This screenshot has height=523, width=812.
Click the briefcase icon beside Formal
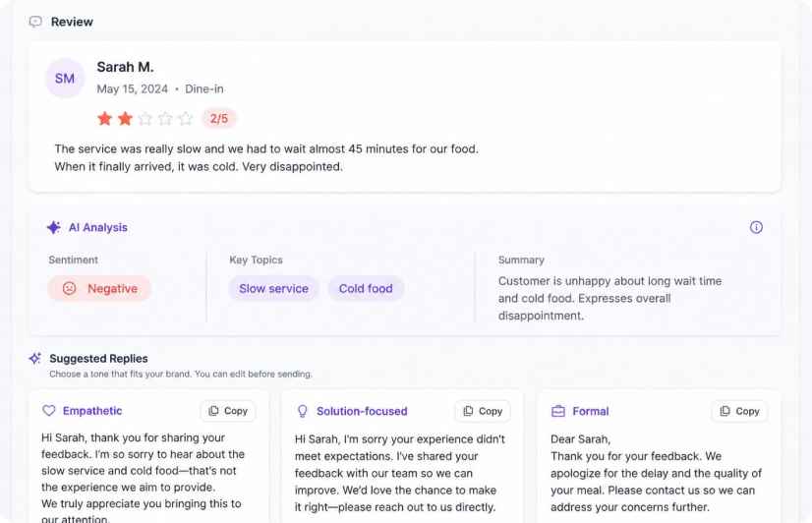(x=558, y=411)
